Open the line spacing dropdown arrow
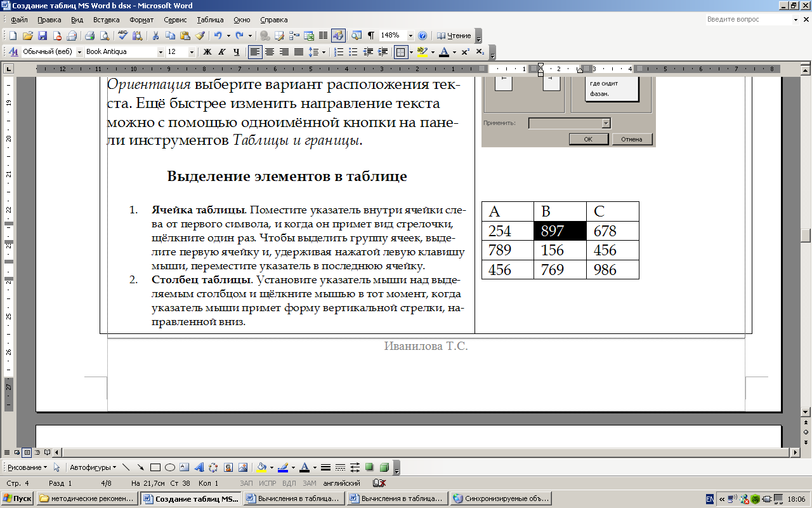This screenshot has width=812, height=508. click(x=323, y=52)
